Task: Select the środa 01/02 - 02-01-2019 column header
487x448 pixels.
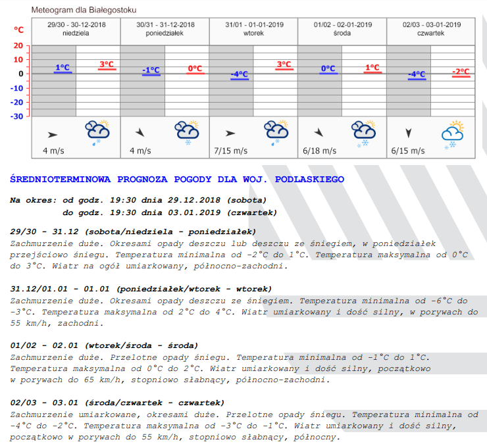Action: coord(342,28)
